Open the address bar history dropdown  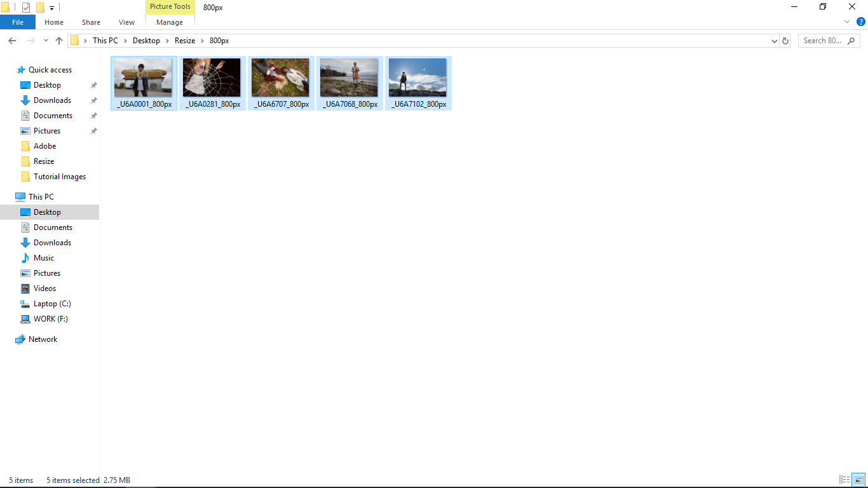pyautogui.click(x=774, y=41)
